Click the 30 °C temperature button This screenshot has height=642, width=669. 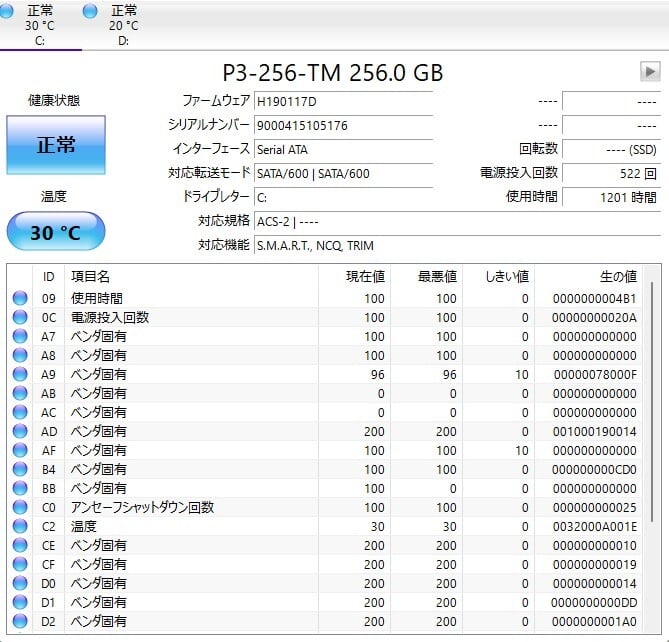click(56, 232)
